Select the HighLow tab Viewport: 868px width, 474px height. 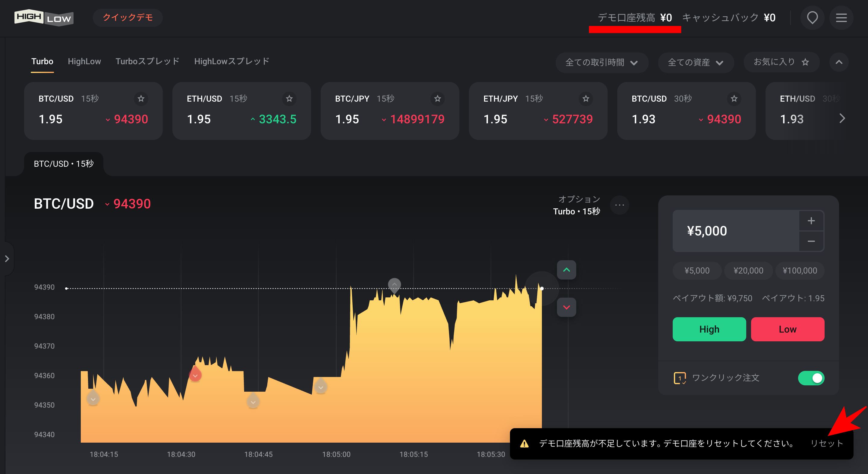pos(84,61)
